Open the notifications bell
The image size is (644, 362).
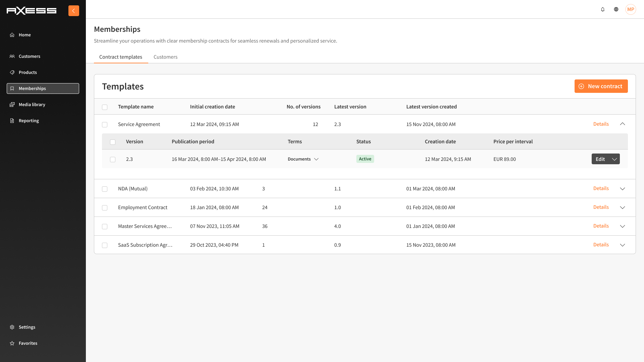603,9
